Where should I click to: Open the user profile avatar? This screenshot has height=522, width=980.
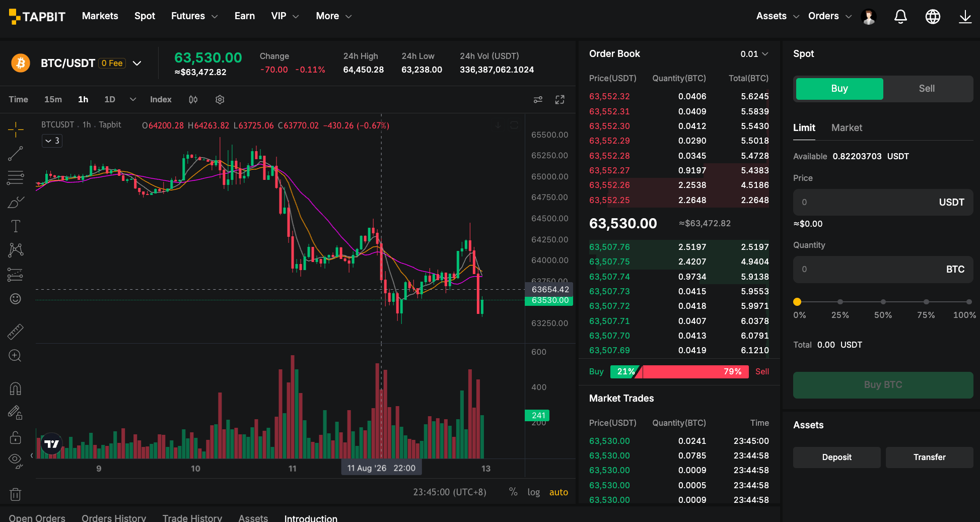point(869,17)
